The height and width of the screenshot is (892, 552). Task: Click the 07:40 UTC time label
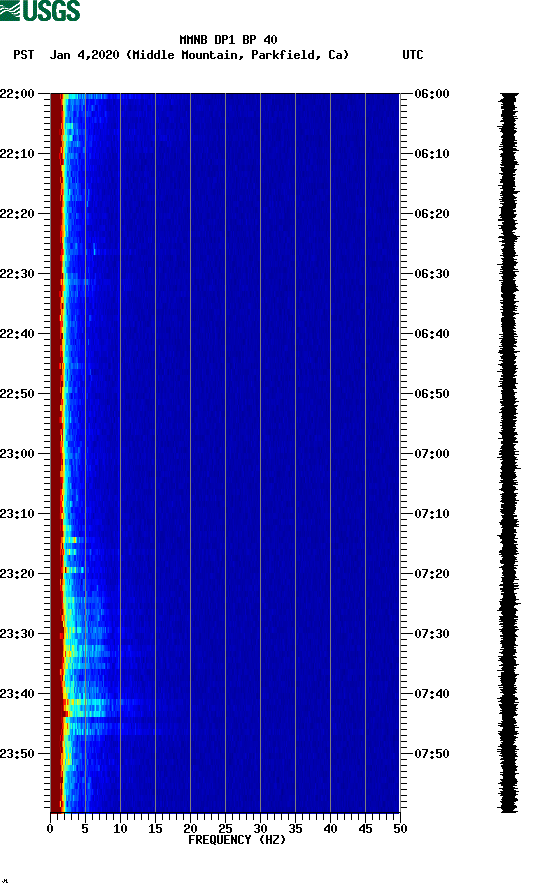coord(432,694)
